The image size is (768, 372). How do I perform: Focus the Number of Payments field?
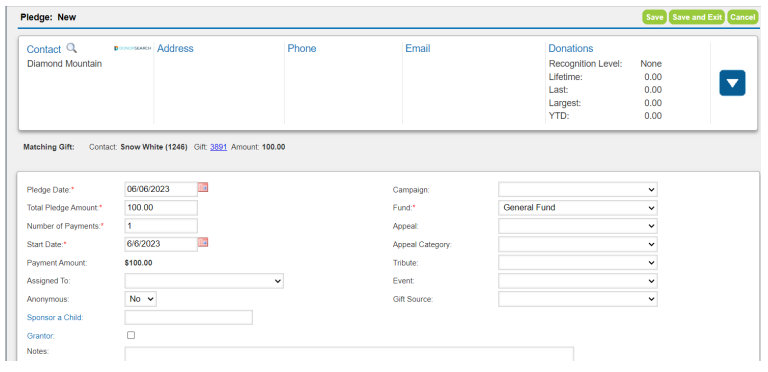tap(161, 226)
